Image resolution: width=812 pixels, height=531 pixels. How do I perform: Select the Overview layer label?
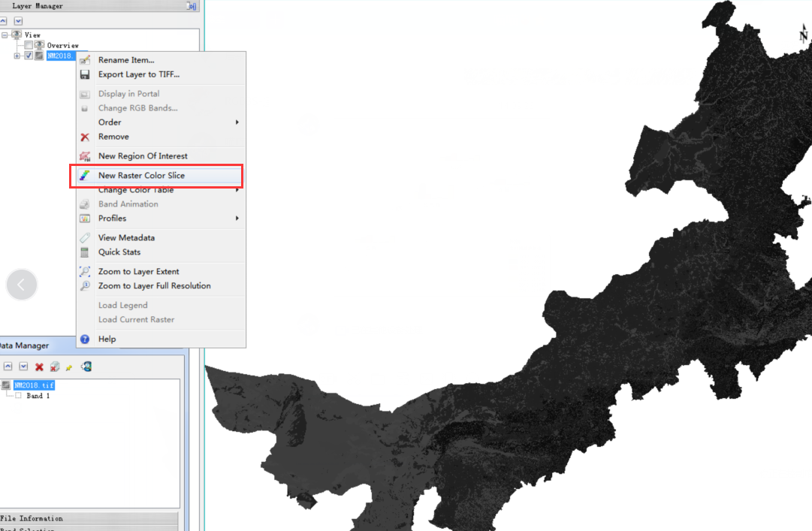[62, 46]
